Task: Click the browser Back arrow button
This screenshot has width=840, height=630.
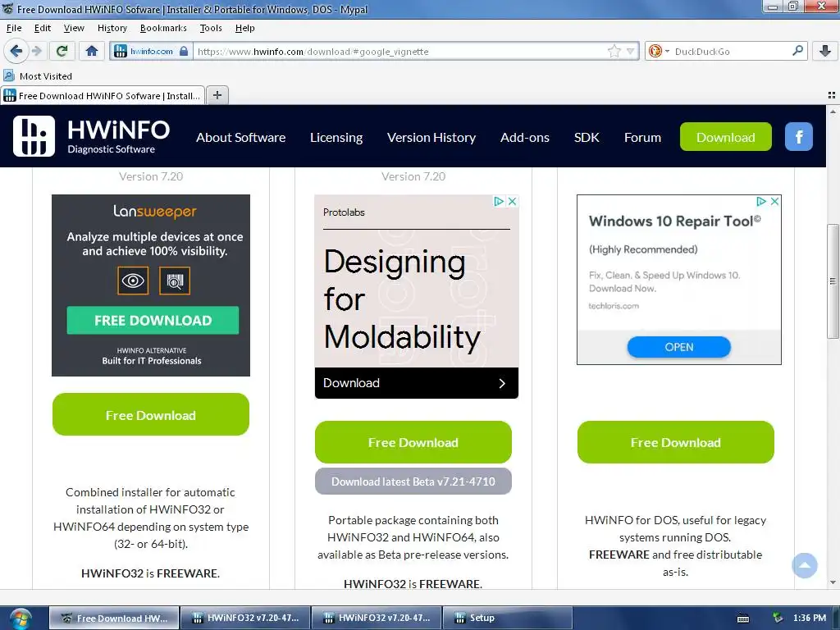Action: tap(16, 51)
